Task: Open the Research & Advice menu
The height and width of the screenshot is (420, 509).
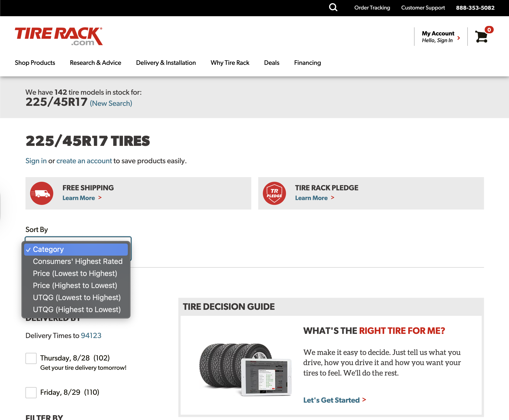Action: click(x=96, y=63)
